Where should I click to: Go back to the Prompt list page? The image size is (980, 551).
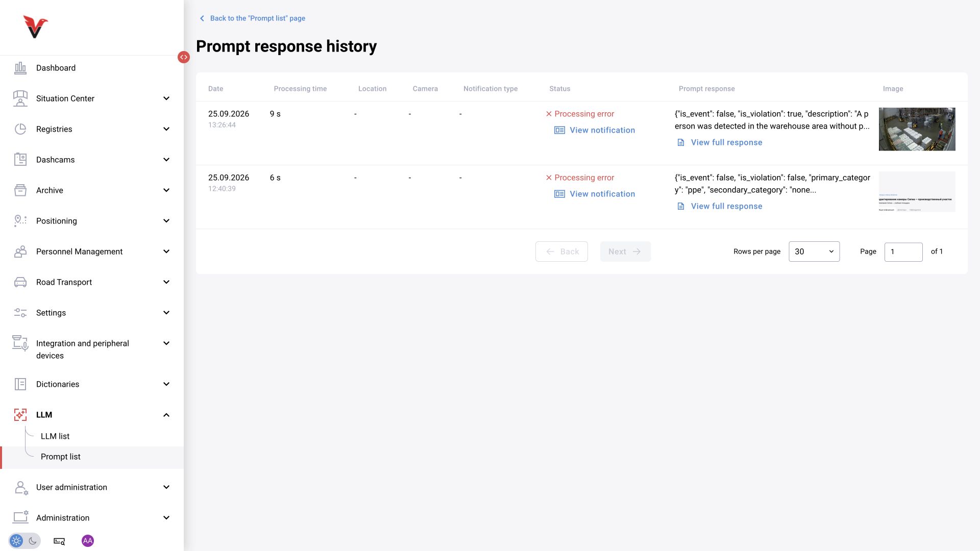pos(252,18)
